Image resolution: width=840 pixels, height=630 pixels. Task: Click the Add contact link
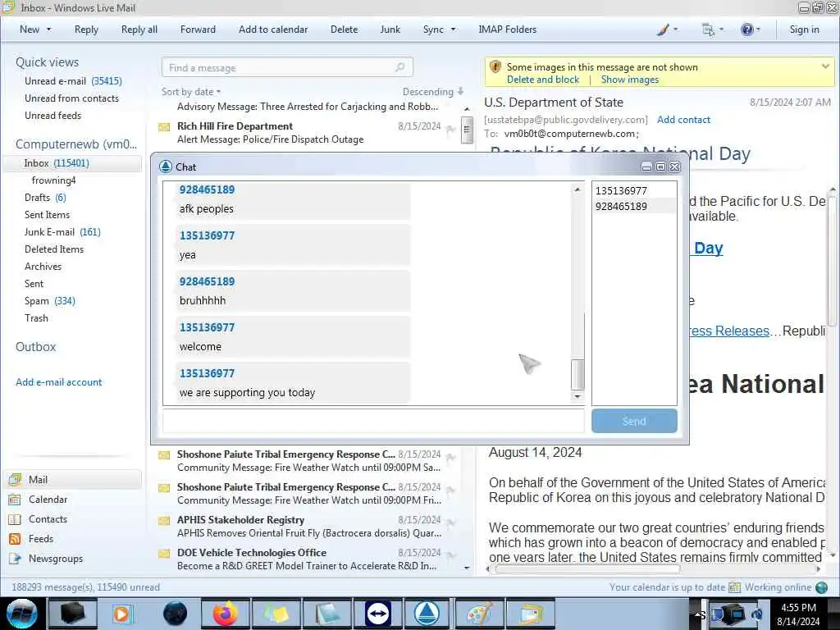coord(683,120)
